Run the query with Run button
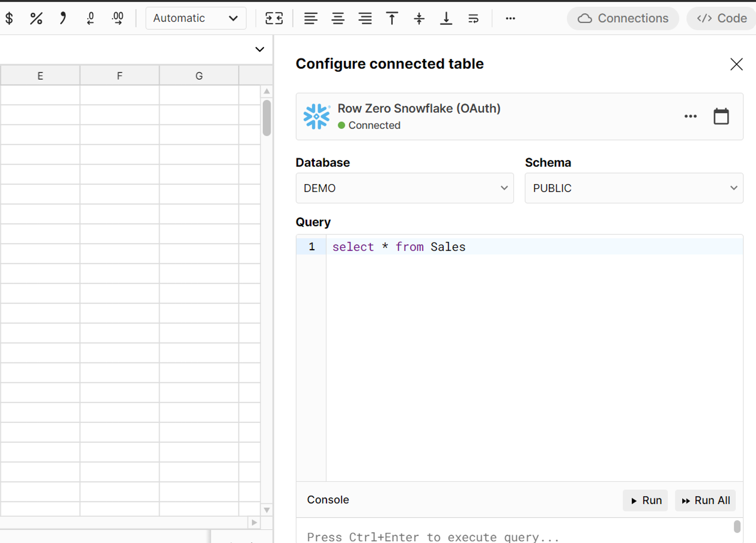 coord(645,500)
